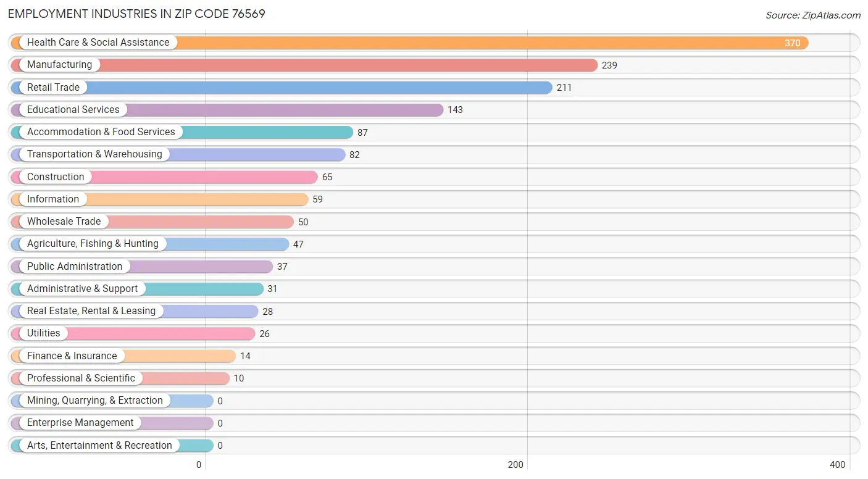Click the 200 x-axis tick label
This screenshot has height=479, width=868.
516,465
